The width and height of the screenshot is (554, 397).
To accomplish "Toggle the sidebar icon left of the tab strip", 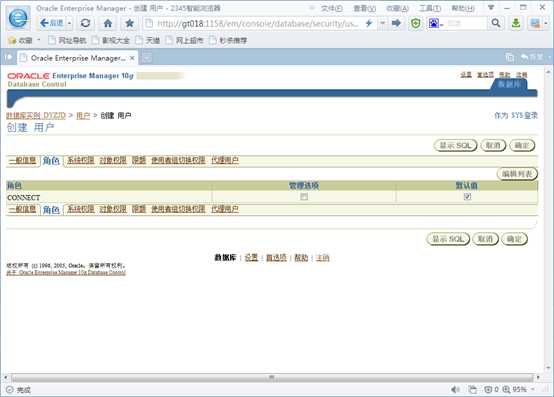I will (8, 57).
